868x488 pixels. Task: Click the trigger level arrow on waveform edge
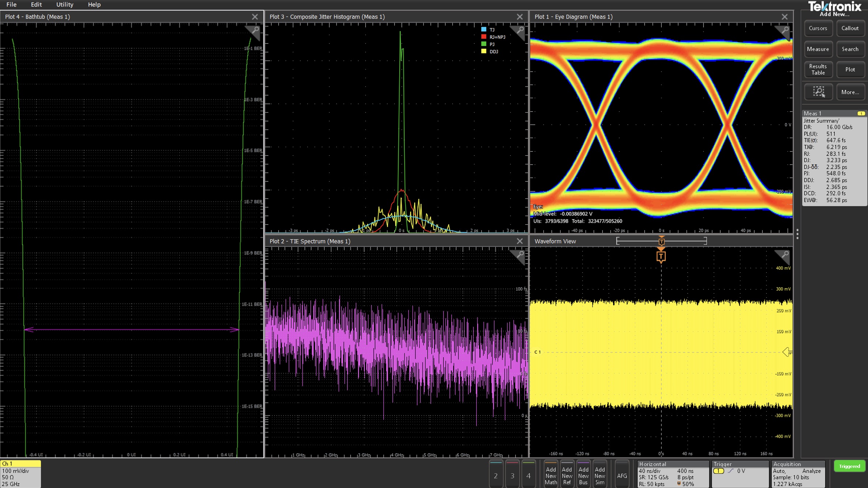point(787,352)
